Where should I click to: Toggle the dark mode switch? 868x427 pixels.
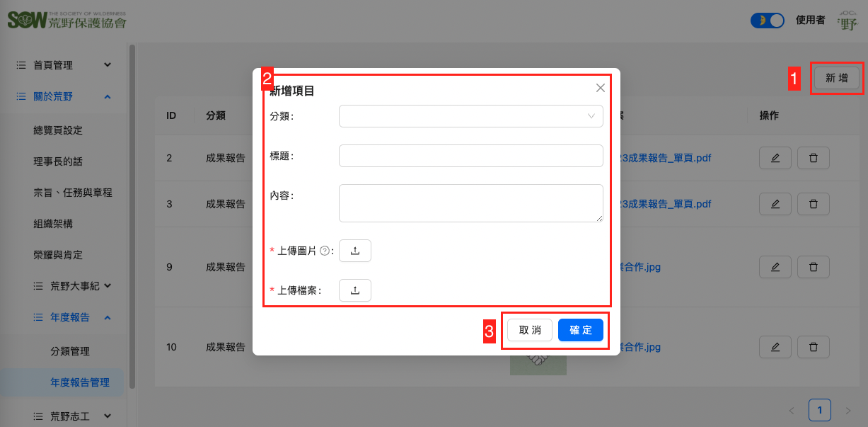pyautogui.click(x=767, y=21)
